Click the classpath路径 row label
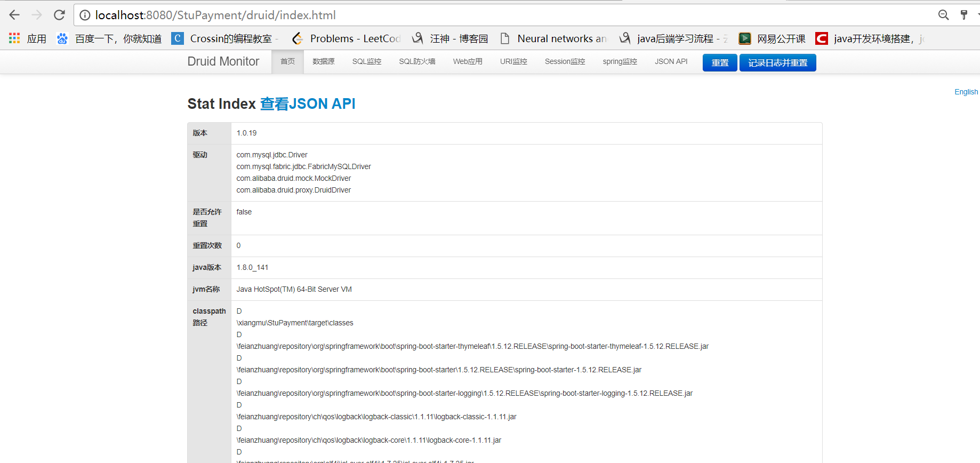 tap(209, 317)
